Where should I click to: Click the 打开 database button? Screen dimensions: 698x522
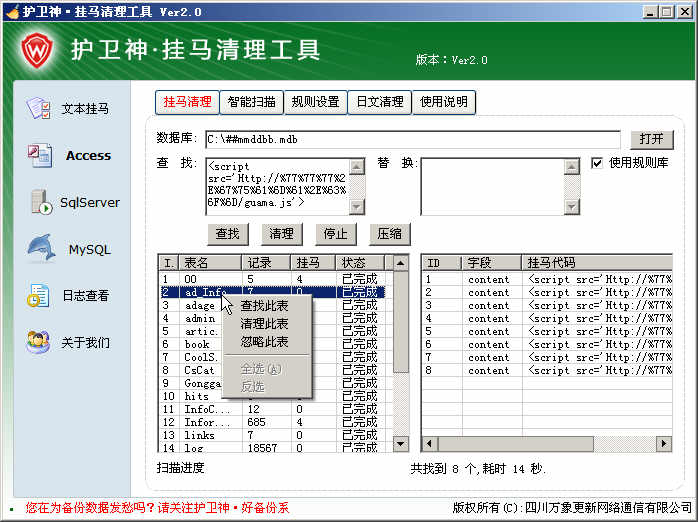click(652, 139)
